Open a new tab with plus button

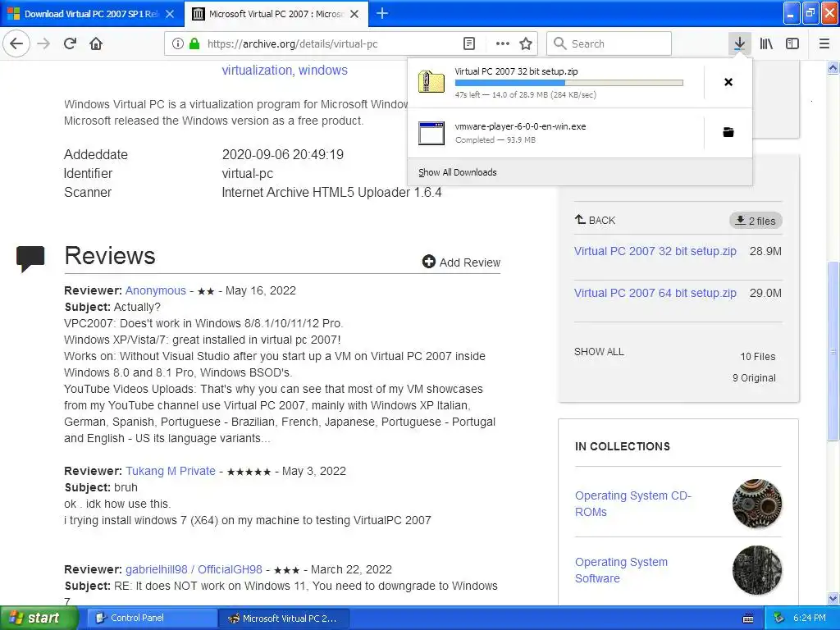[382, 13]
